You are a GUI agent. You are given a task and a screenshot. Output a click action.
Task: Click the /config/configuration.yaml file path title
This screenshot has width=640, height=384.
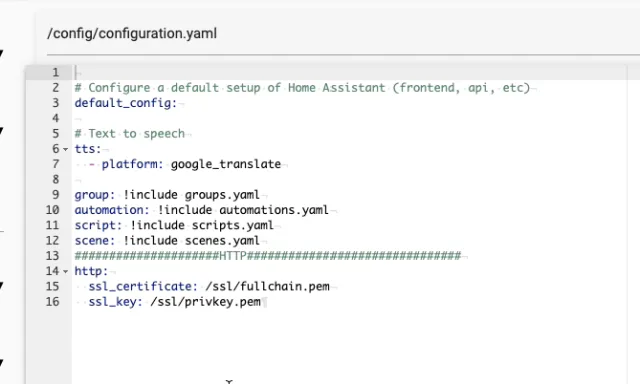pos(132,33)
